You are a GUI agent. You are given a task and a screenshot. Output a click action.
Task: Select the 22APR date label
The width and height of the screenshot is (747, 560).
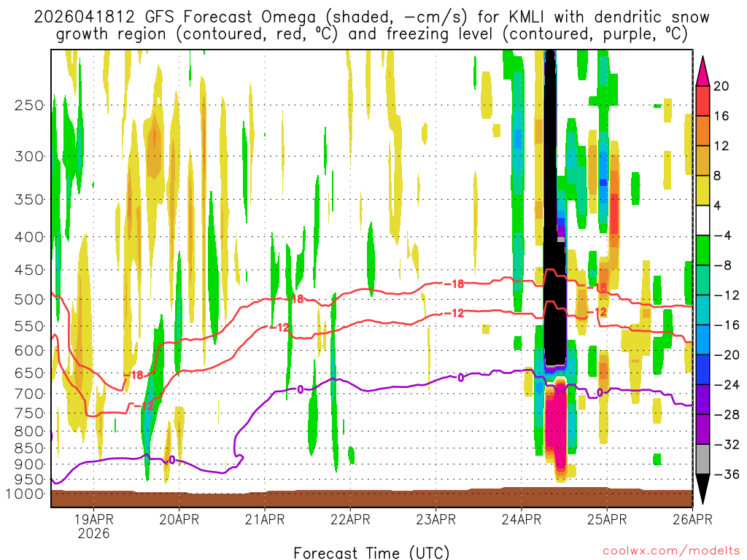click(350, 519)
